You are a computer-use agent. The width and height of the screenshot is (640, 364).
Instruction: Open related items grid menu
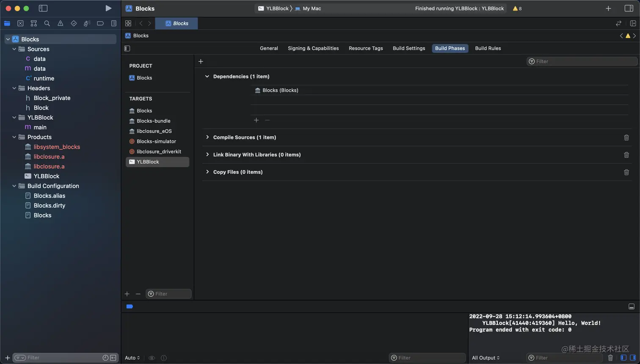point(128,23)
